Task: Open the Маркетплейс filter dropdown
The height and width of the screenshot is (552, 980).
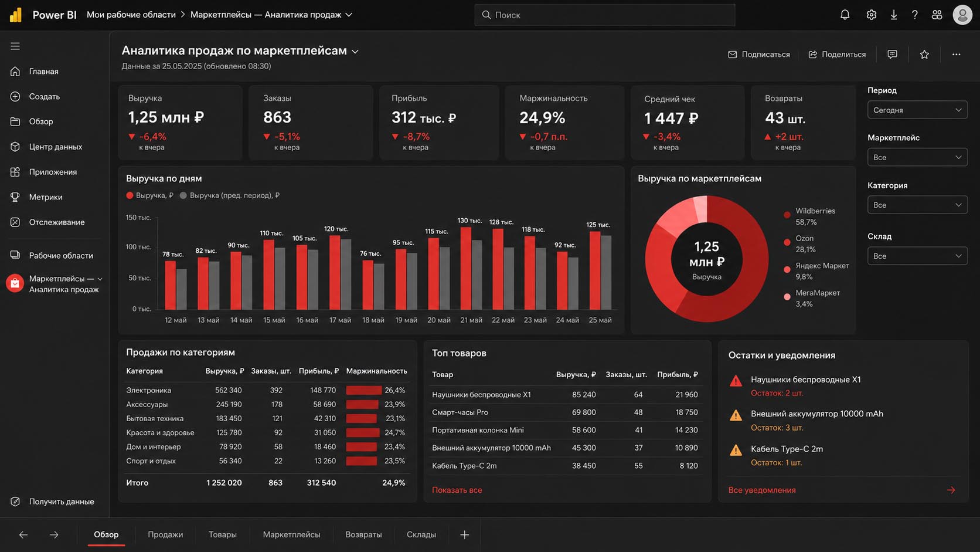Action: (x=917, y=157)
